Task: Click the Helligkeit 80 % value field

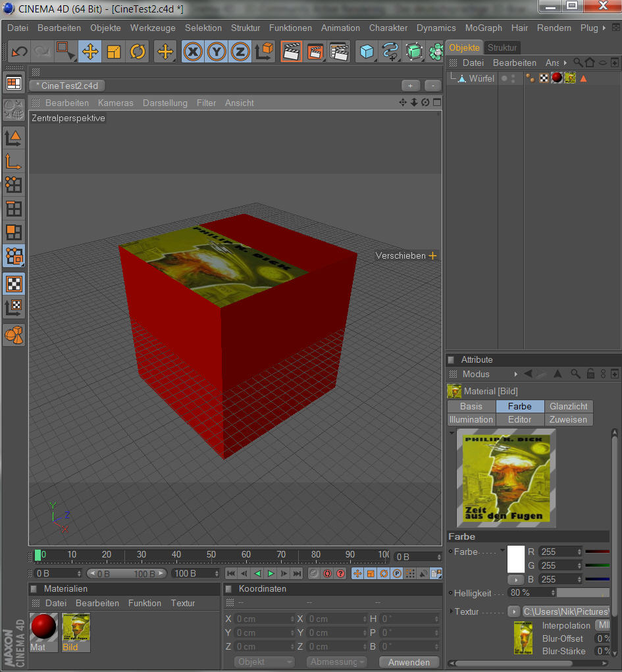Action: pyautogui.click(x=532, y=593)
